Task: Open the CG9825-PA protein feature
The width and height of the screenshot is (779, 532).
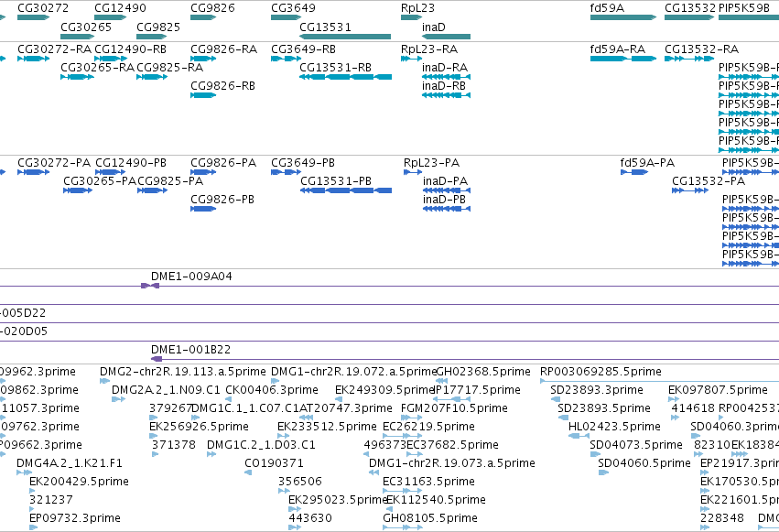Action: 153,190
